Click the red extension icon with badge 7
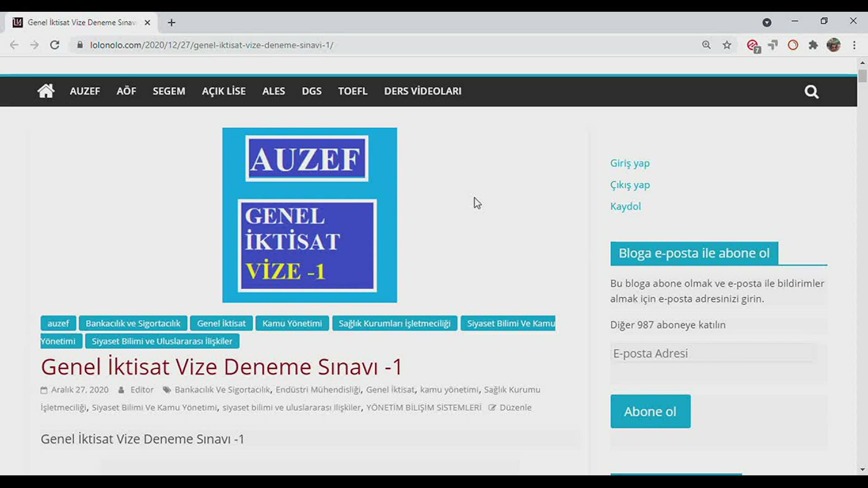 click(x=753, y=46)
